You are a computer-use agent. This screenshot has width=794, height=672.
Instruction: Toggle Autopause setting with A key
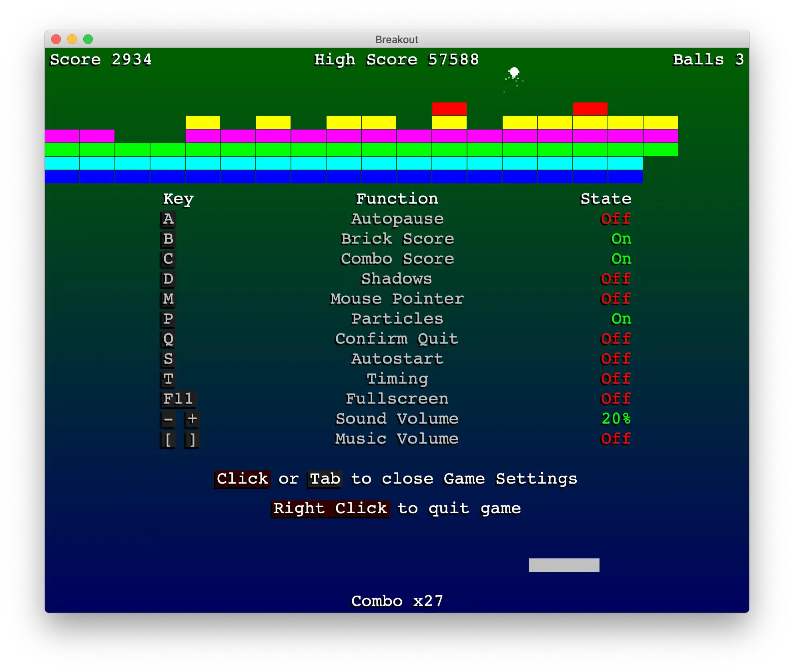point(168,218)
